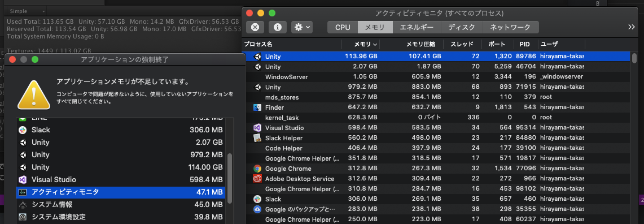The width and height of the screenshot is (644, 224).
Task: Sort by ポート column header
Action: click(x=496, y=44)
